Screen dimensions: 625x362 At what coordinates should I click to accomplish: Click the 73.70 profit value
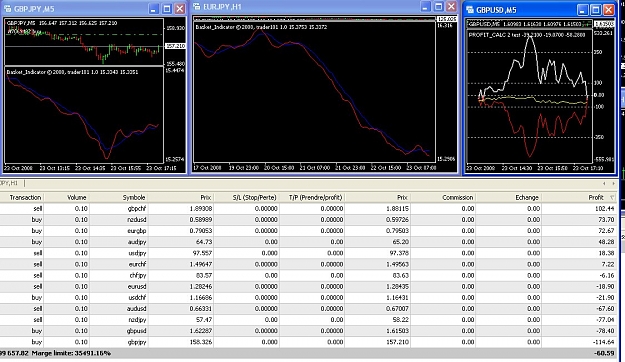(x=606, y=220)
